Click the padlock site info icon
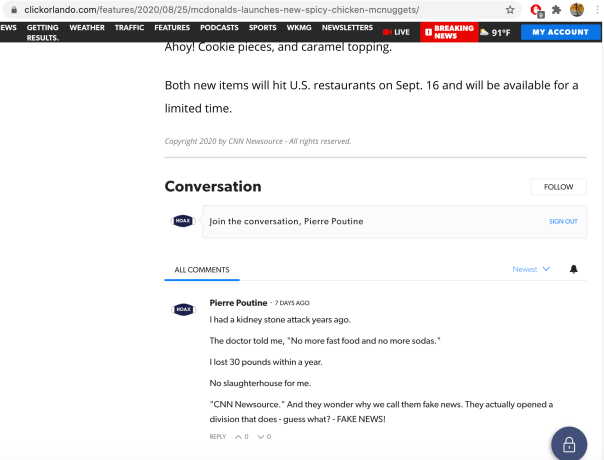The height and width of the screenshot is (460, 604). tap(14, 10)
